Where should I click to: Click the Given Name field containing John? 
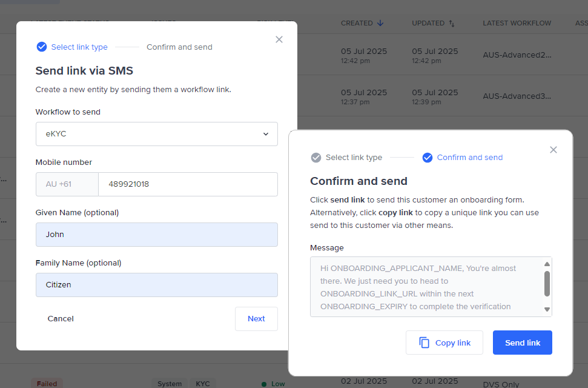pyautogui.click(x=156, y=235)
